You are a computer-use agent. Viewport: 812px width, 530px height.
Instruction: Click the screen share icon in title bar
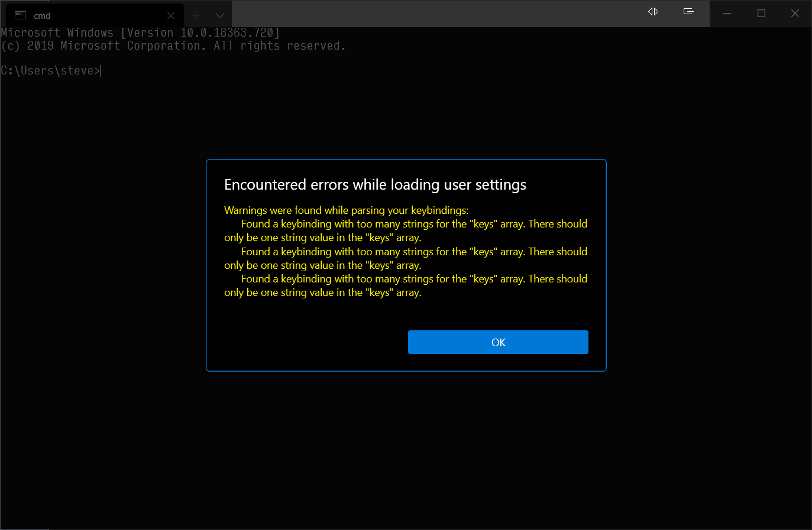pos(688,12)
